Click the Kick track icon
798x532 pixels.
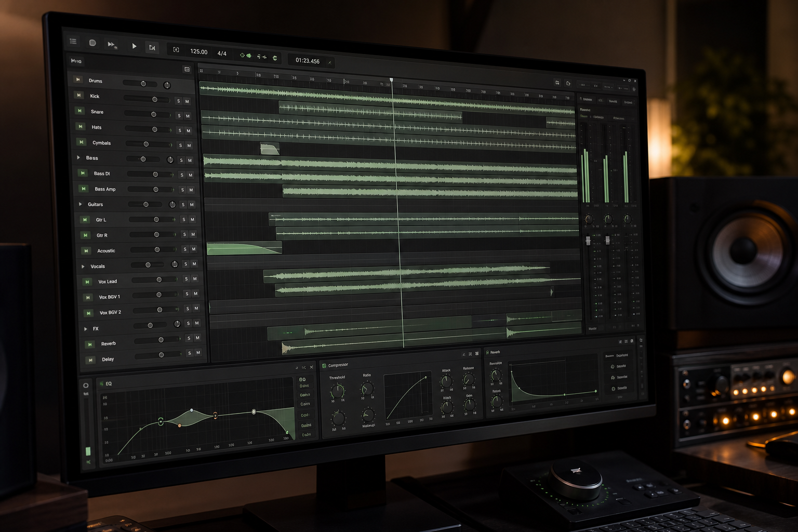pos(78,95)
